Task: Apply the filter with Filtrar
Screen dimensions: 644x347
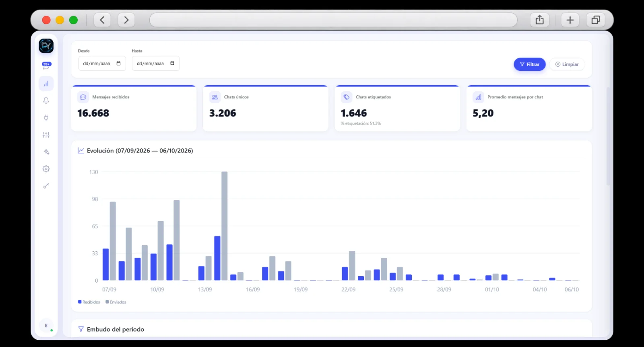Action: coord(530,64)
